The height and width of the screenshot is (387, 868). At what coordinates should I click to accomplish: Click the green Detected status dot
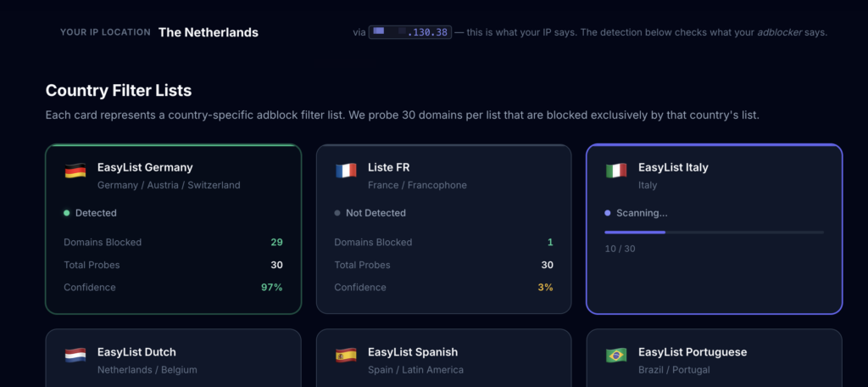(67, 213)
